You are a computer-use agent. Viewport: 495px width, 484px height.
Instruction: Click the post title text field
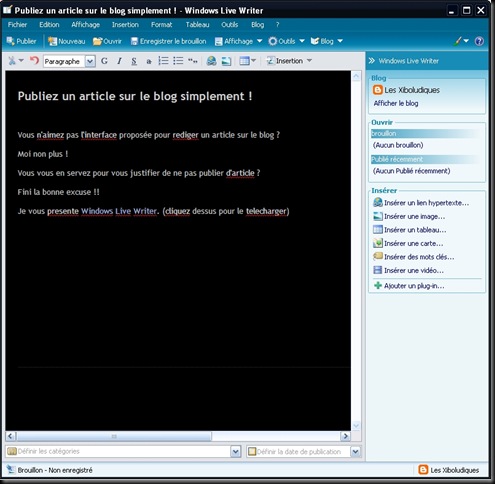click(135, 96)
